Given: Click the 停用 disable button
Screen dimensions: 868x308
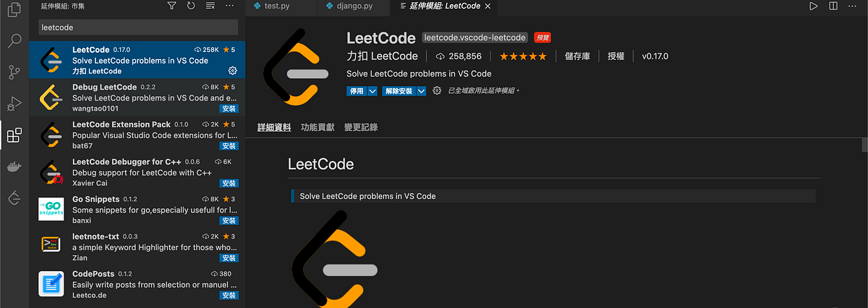Looking at the screenshot, I should (357, 91).
